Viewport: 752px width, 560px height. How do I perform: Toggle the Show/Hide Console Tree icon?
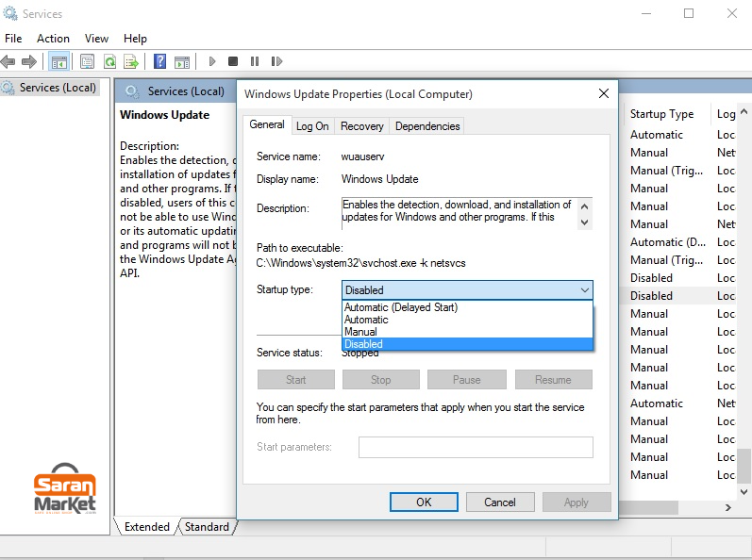pyautogui.click(x=59, y=61)
